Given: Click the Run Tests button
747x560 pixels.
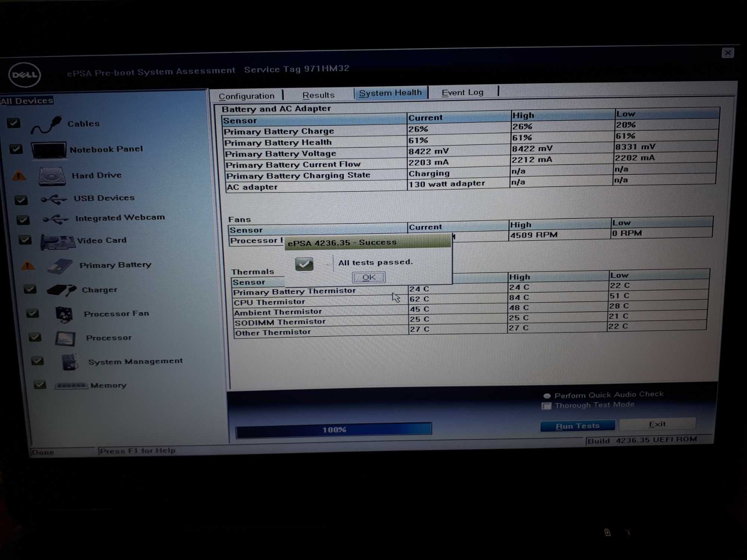Looking at the screenshot, I should [x=577, y=426].
